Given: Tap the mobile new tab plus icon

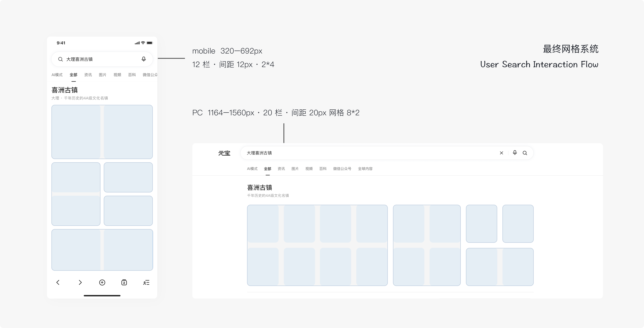Looking at the screenshot, I should click(102, 283).
